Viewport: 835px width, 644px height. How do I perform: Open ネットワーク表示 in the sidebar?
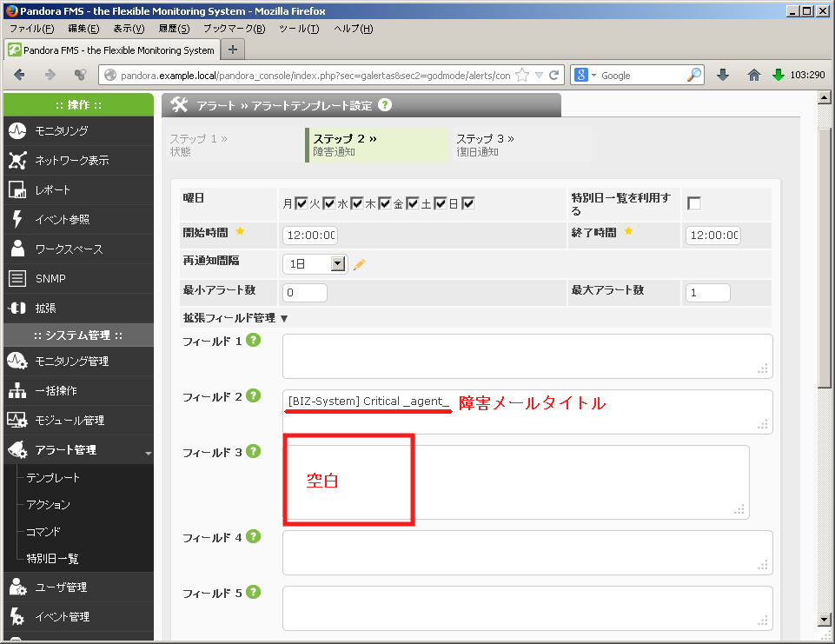pos(78,160)
